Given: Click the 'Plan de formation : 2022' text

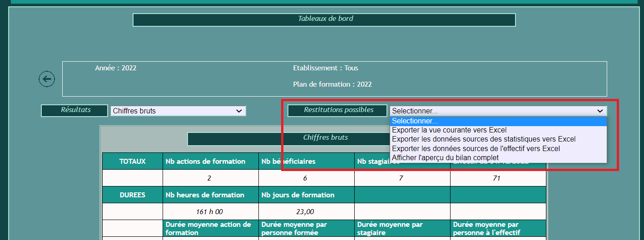Looking at the screenshot, I should tap(332, 84).
